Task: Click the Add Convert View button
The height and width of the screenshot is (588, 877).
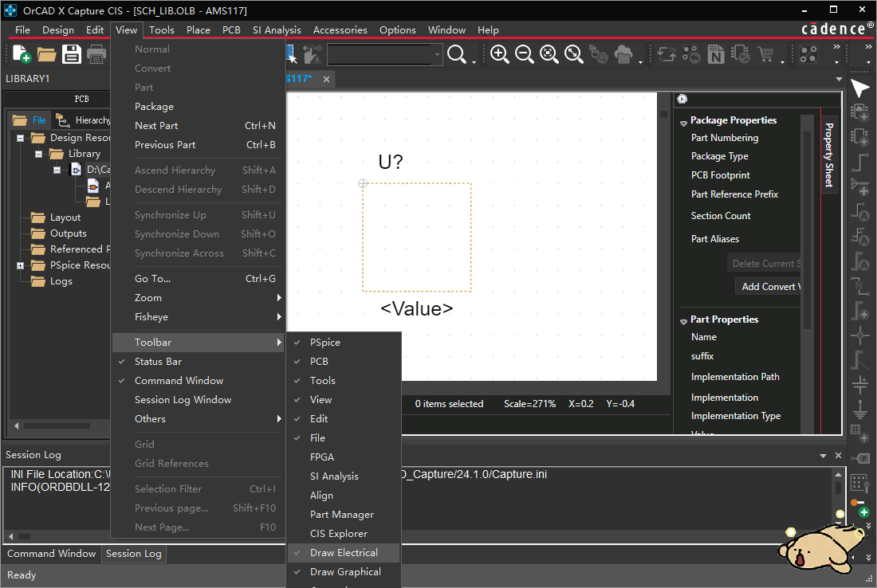Action: point(768,286)
